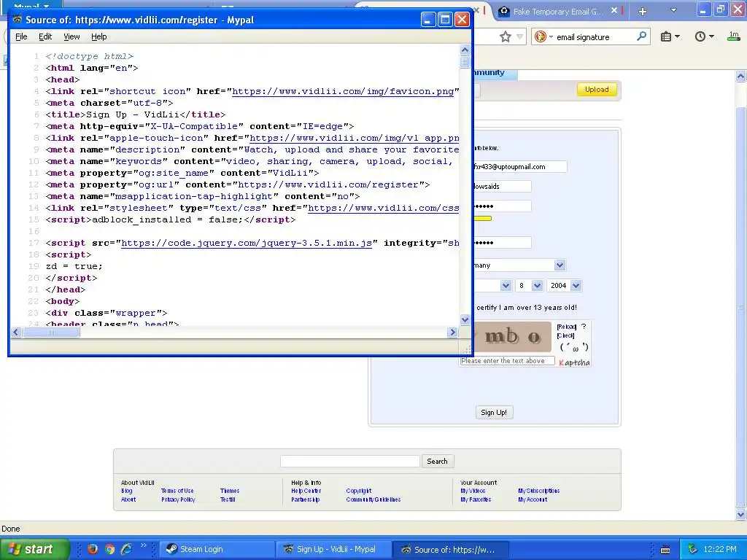This screenshot has width=747, height=560.
Task: Click the yellow Upload button
Action: coord(597,90)
